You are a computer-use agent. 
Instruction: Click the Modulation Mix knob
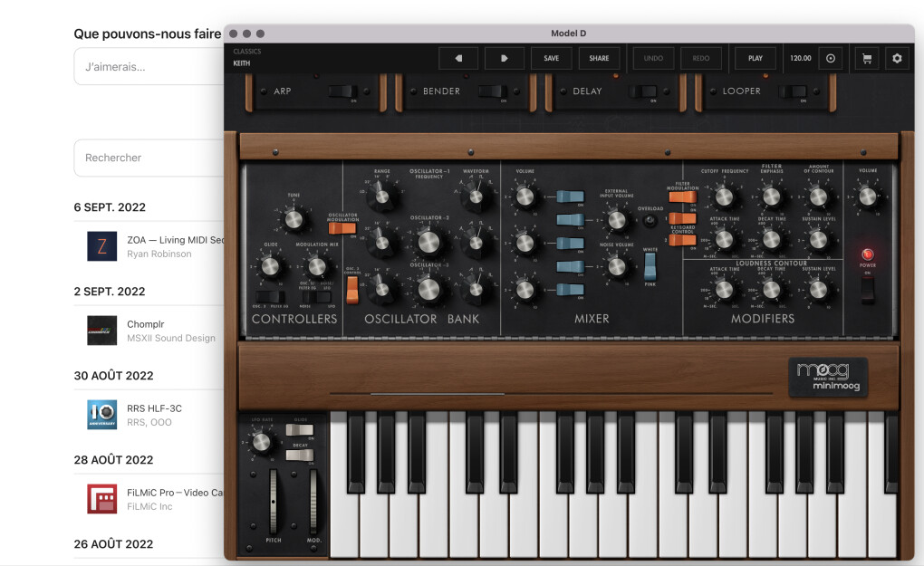[x=317, y=267]
